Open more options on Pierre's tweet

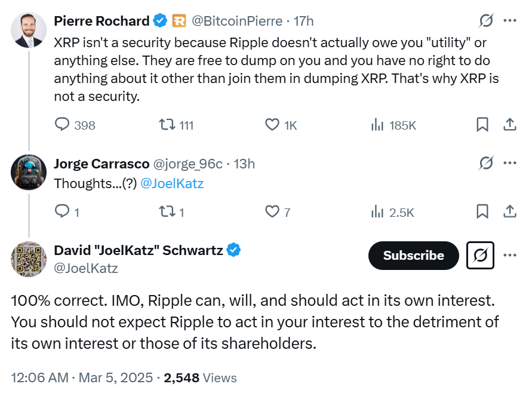511,20
